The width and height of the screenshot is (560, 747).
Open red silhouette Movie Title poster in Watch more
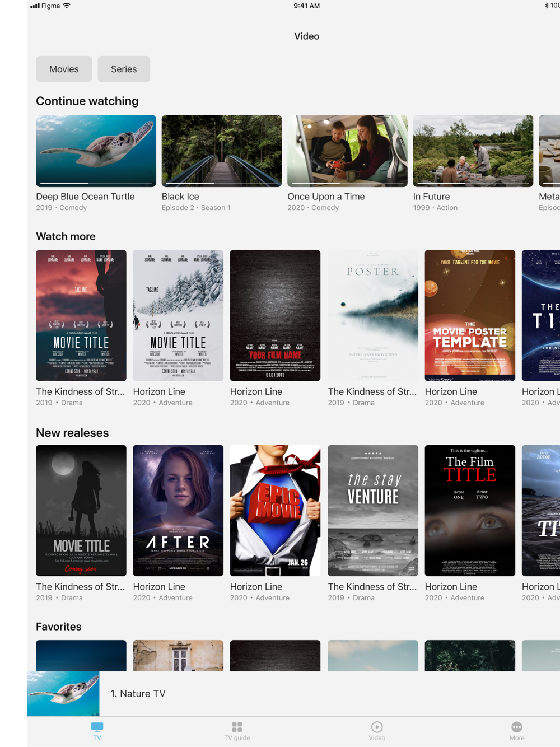coord(81,315)
